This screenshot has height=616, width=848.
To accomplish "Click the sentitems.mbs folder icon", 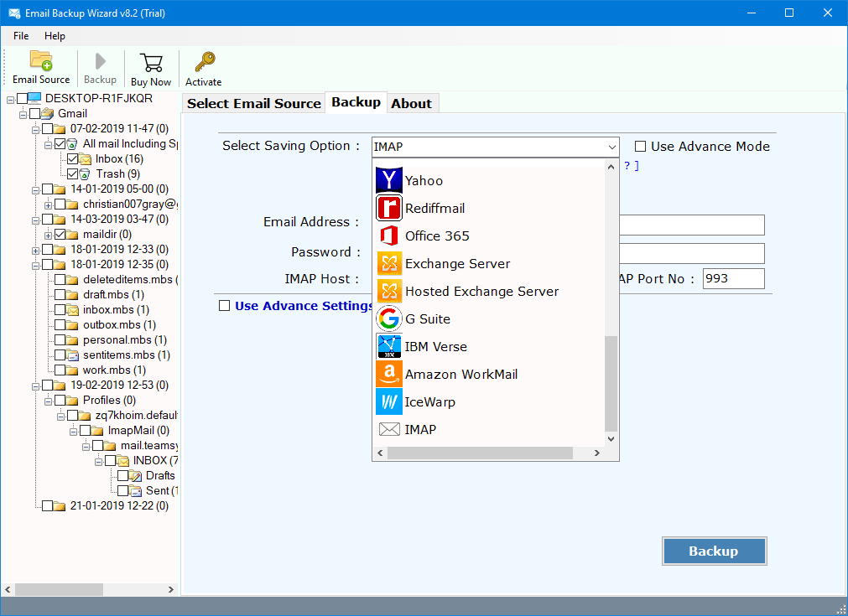I will point(72,355).
